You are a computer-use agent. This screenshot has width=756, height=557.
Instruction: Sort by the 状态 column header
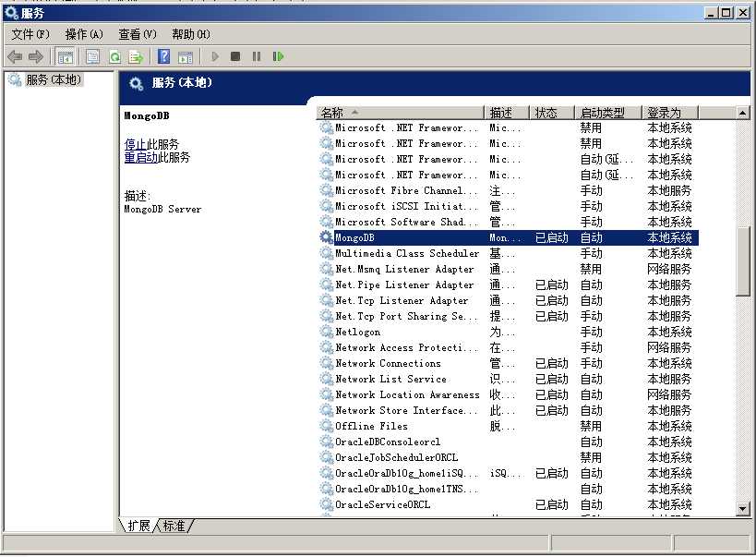(x=552, y=113)
